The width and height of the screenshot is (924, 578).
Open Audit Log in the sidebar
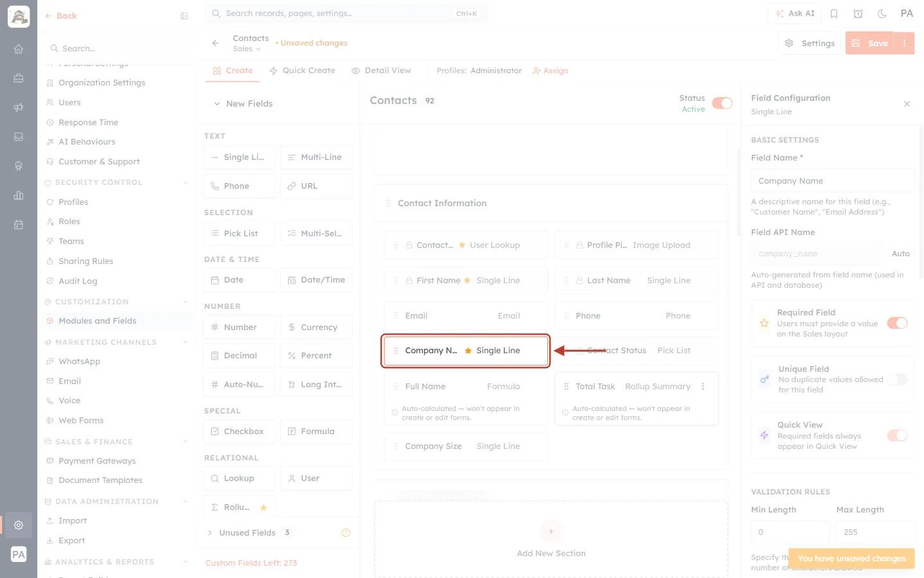point(78,281)
